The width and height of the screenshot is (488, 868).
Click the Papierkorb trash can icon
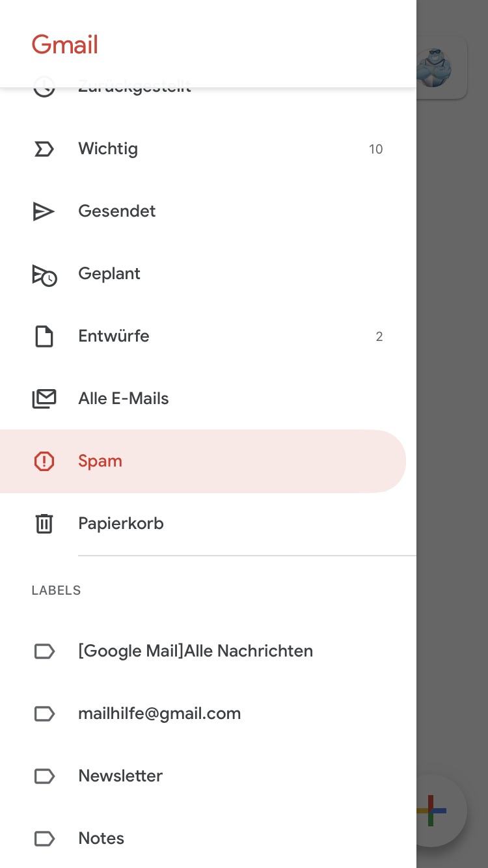[44, 524]
